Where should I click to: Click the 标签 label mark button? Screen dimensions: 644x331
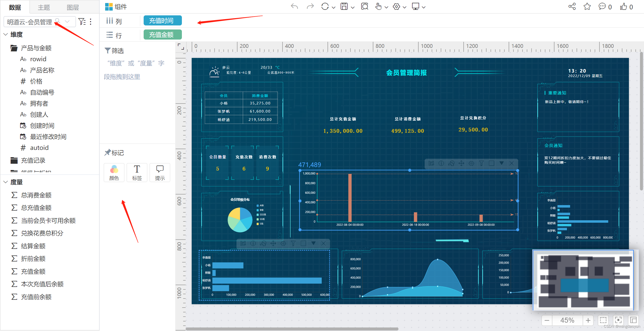137,173
